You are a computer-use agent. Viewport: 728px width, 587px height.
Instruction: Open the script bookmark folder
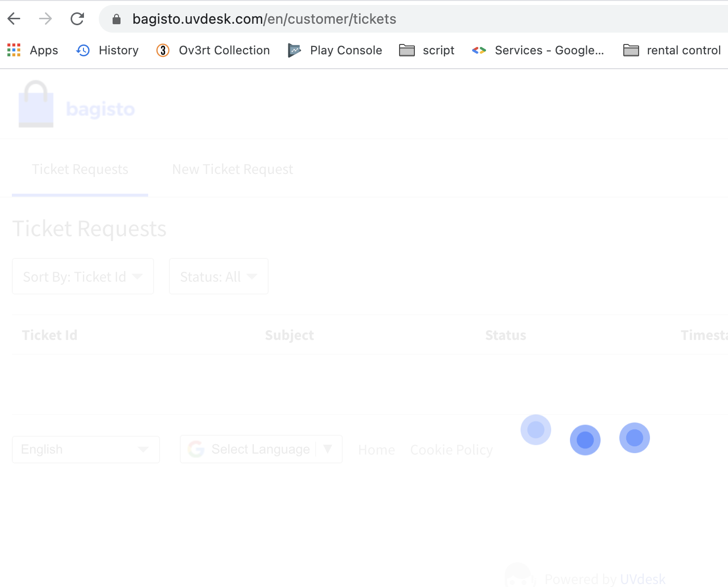pos(427,50)
